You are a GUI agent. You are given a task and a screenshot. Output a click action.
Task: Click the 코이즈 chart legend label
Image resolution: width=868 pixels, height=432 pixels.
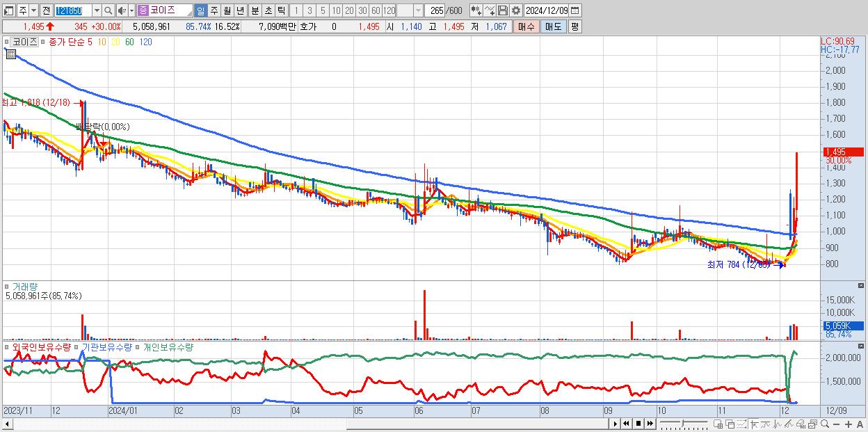coord(25,42)
